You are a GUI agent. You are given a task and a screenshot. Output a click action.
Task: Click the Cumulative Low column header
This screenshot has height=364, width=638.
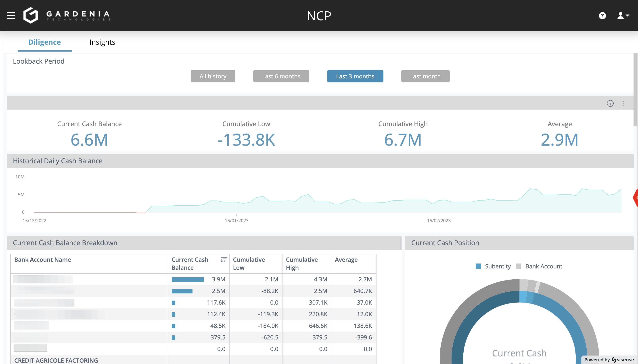(x=255, y=264)
